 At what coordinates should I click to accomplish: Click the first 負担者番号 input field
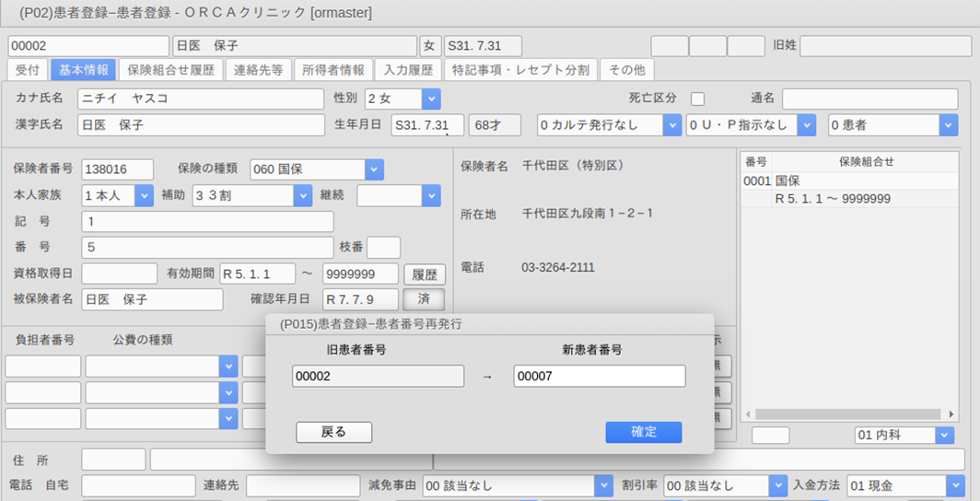click(x=43, y=366)
